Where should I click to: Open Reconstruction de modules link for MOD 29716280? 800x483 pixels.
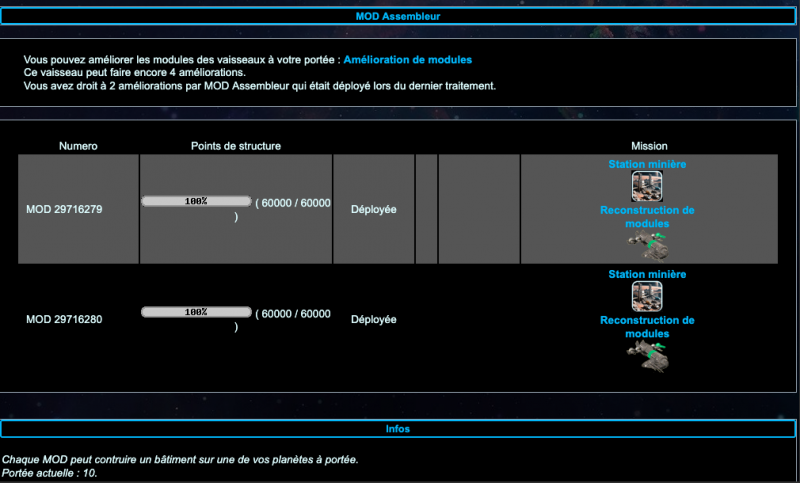(x=647, y=327)
